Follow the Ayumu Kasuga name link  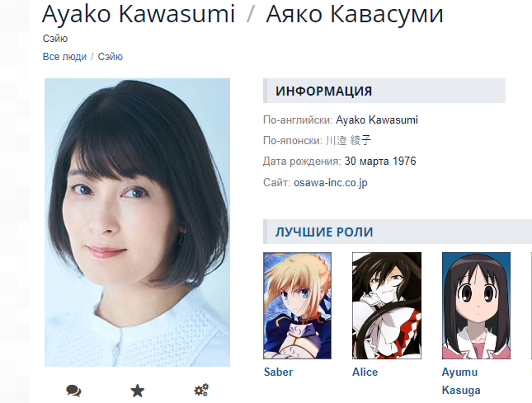pos(461,381)
